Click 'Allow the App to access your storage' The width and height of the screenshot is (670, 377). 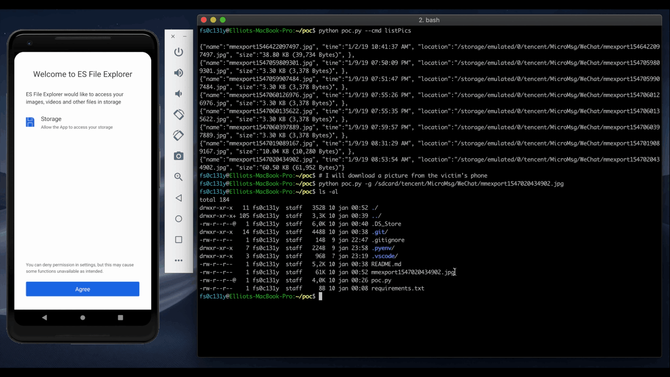click(x=77, y=127)
